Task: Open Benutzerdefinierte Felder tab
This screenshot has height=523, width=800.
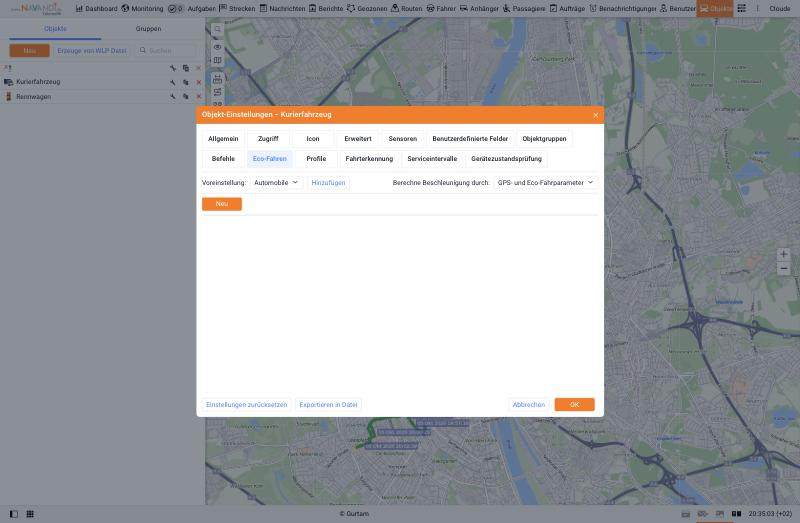Action: pyautogui.click(x=470, y=139)
